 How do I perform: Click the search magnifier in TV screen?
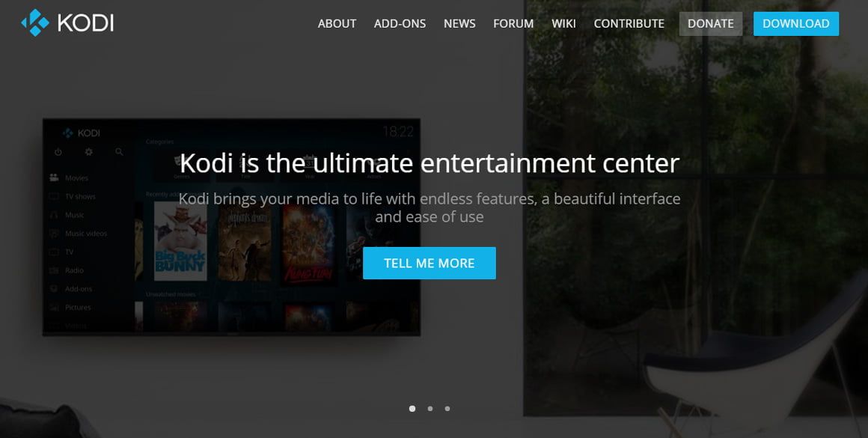(x=119, y=152)
